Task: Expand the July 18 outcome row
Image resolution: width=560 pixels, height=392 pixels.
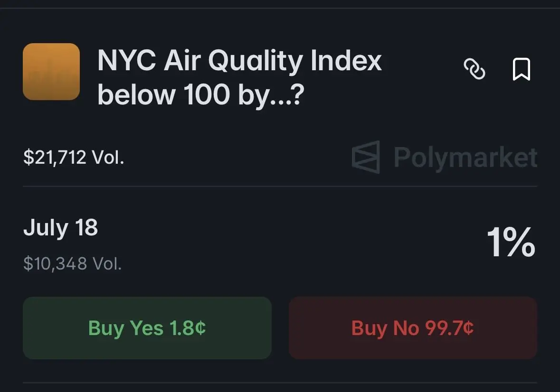Action: tap(280, 245)
